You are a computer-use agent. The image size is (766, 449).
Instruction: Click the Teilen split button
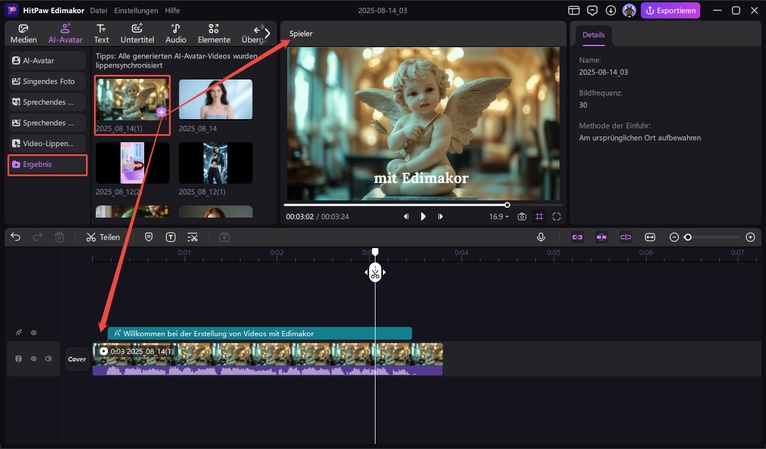(103, 237)
